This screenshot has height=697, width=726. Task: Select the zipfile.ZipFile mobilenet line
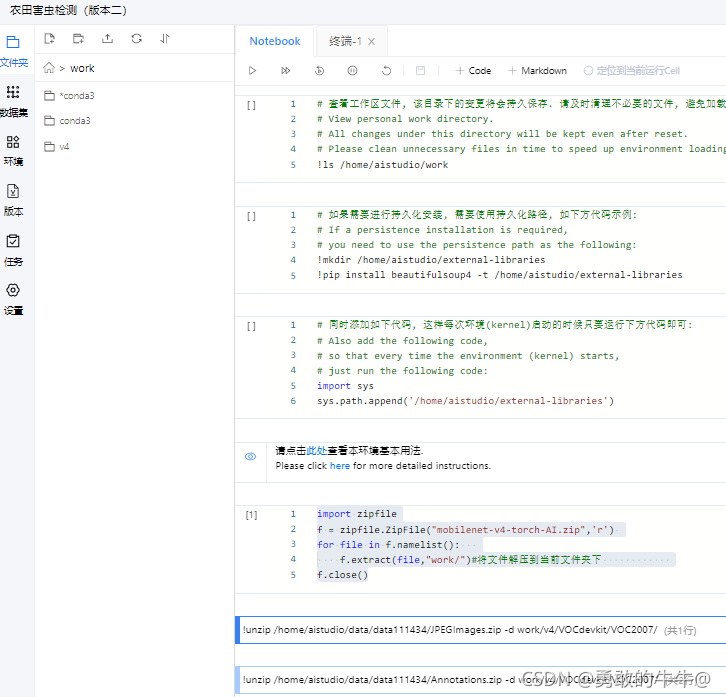point(465,530)
